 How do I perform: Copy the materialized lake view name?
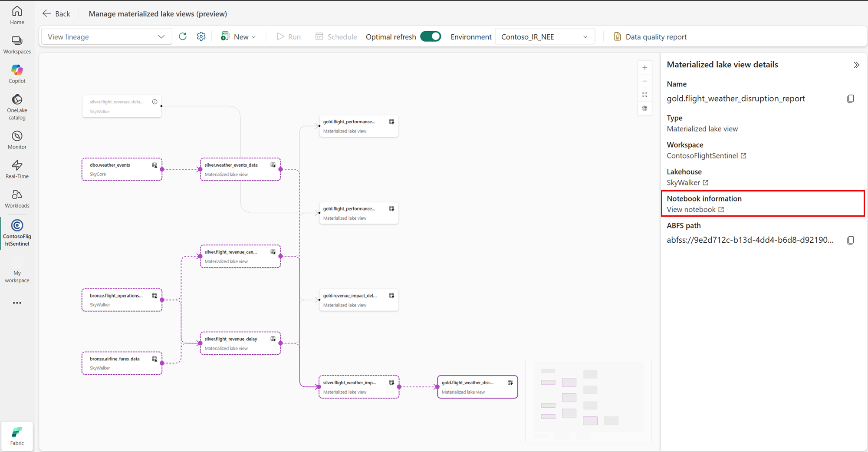coord(850,99)
